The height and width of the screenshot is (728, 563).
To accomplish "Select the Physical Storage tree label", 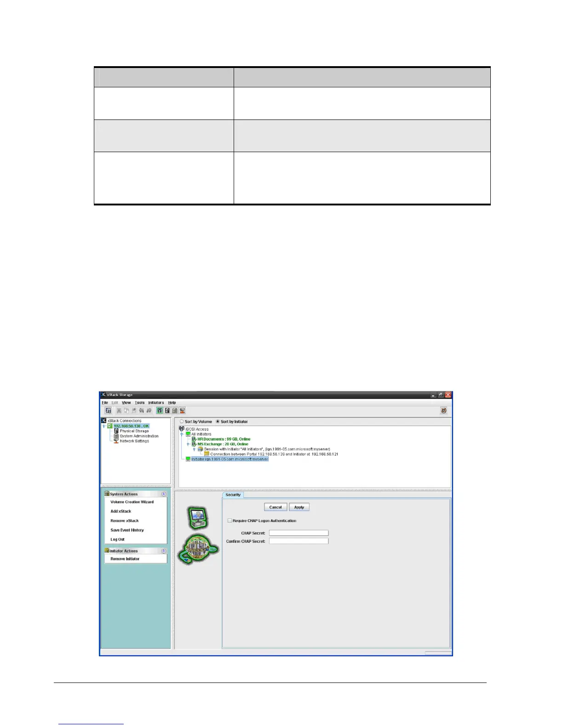I will 134,431.
